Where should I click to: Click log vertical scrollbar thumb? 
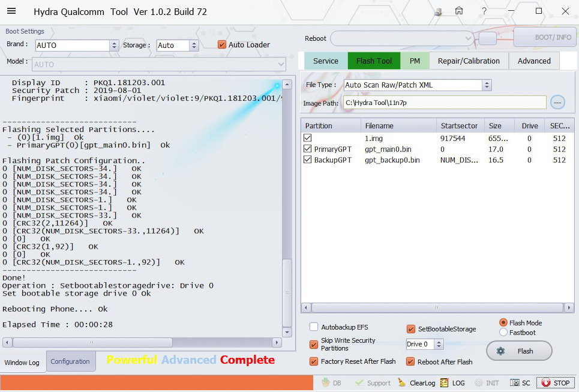point(287,293)
